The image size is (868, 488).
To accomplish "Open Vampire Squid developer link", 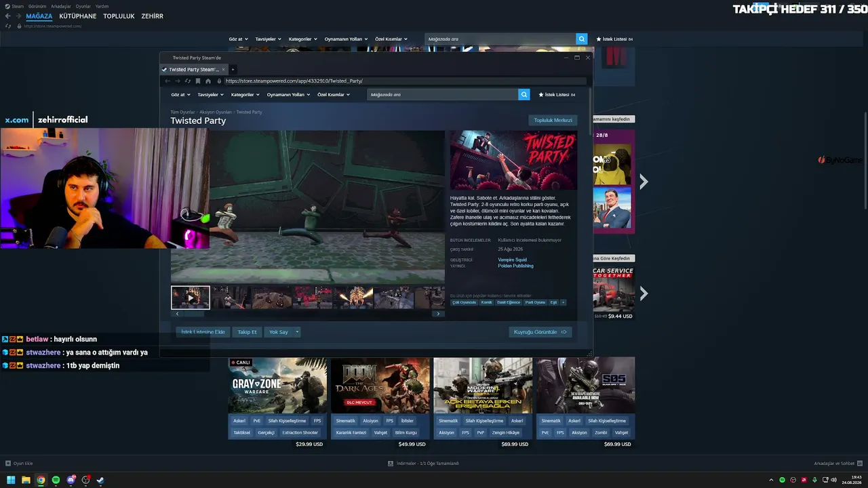I will point(512,260).
